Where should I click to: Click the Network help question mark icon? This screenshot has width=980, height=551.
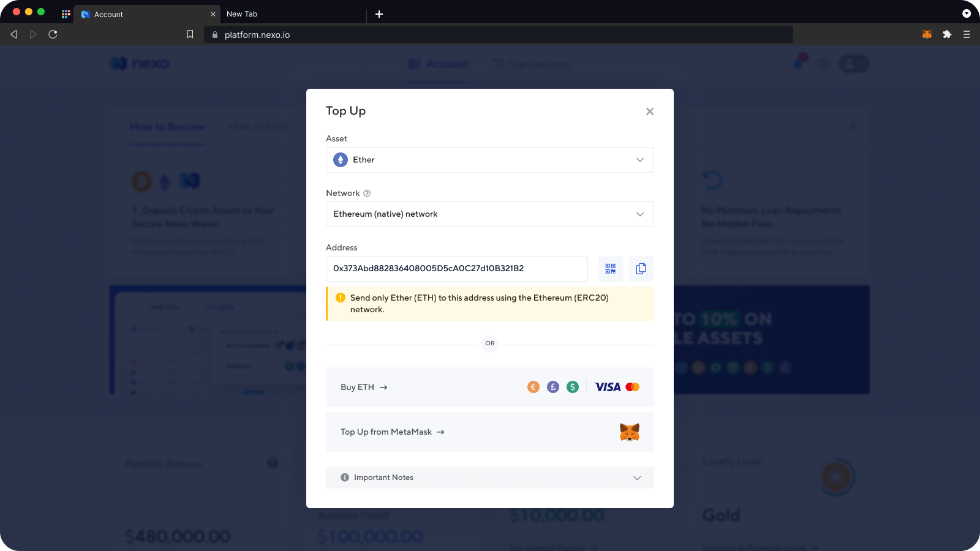pyautogui.click(x=367, y=193)
